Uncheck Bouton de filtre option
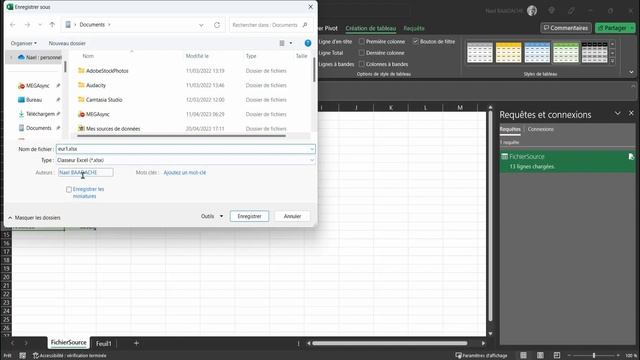The image size is (640, 360). [x=416, y=42]
